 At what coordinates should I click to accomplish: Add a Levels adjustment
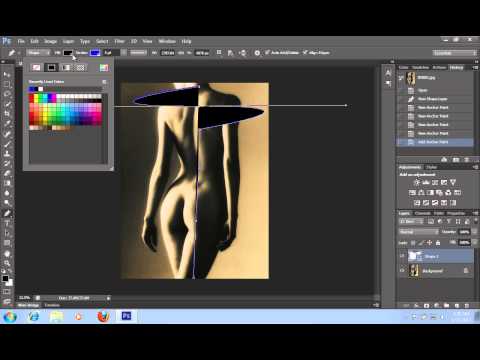(x=426, y=182)
